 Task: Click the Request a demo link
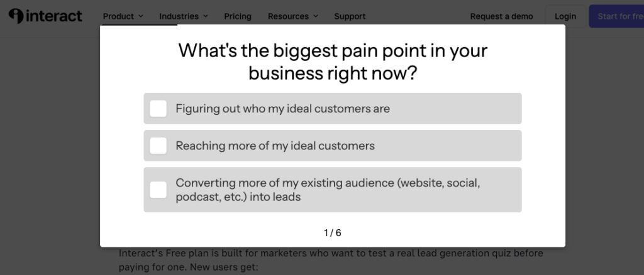click(501, 16)
